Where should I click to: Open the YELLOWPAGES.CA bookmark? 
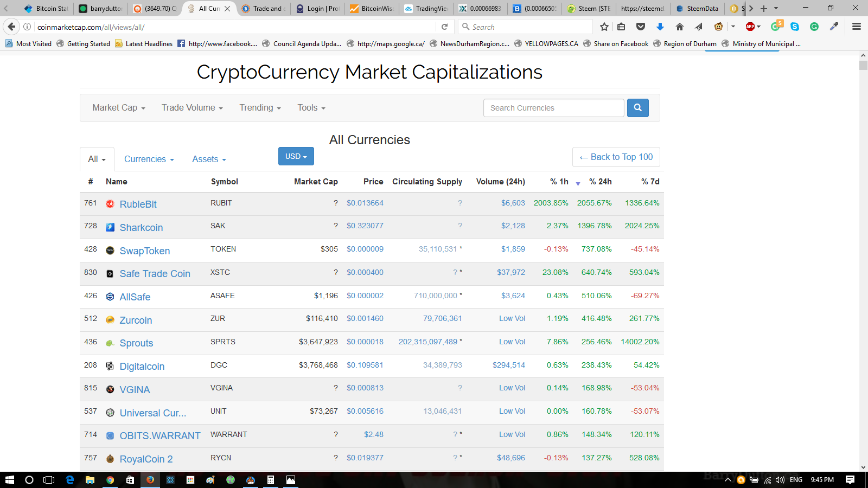pyautogui.click(x=546, y=44)
